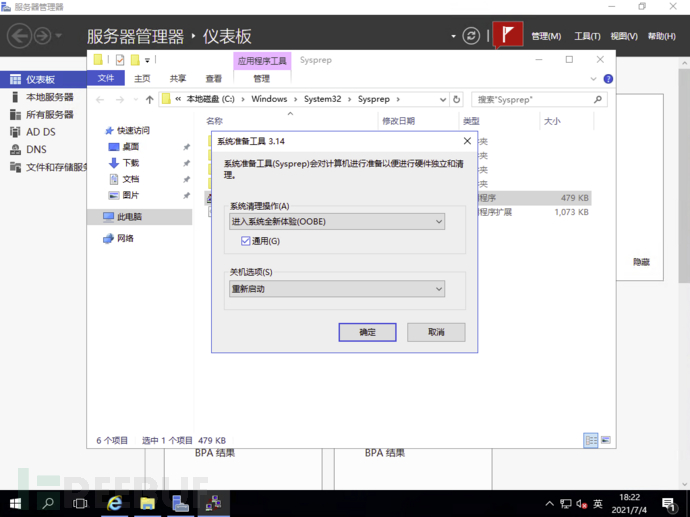Open the 管理 application tools tab
690x517 pixels.
[262, 78]
